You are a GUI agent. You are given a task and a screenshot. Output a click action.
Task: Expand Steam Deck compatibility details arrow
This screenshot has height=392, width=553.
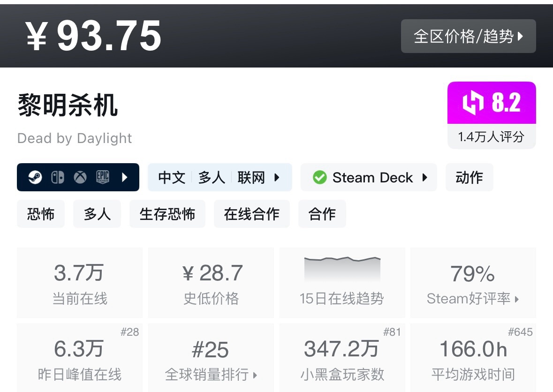425,178
